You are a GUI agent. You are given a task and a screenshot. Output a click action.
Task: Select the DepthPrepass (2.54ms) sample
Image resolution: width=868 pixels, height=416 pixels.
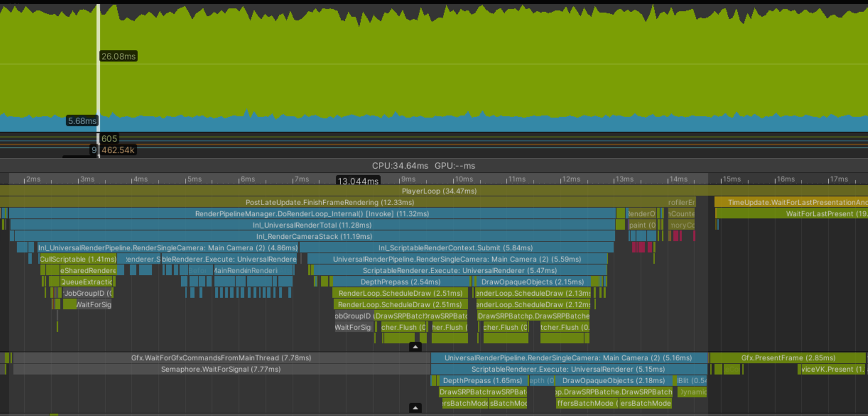coord(400,282)
